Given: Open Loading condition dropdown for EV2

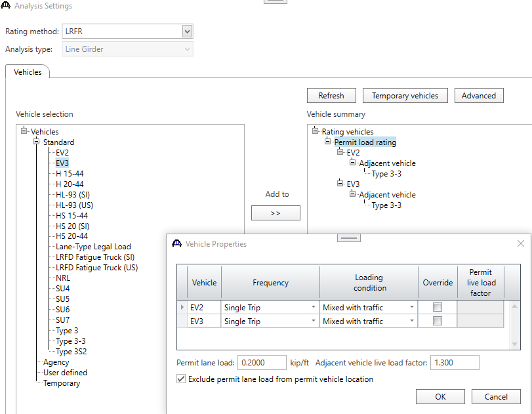Looking at the screenshot, I should [411, 308].
